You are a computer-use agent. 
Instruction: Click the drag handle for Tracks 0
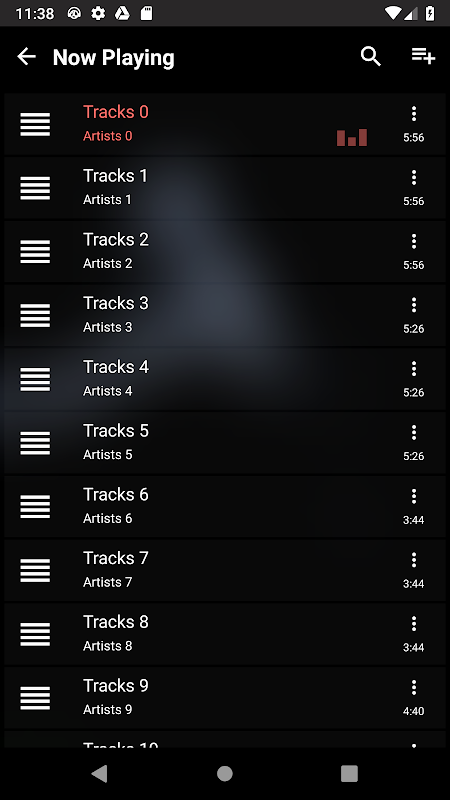(35, 124)
